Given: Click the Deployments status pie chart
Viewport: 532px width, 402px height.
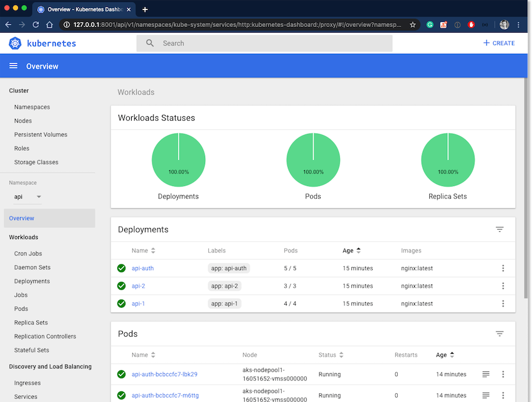Looking at the screenshot, I should [178, 160].
